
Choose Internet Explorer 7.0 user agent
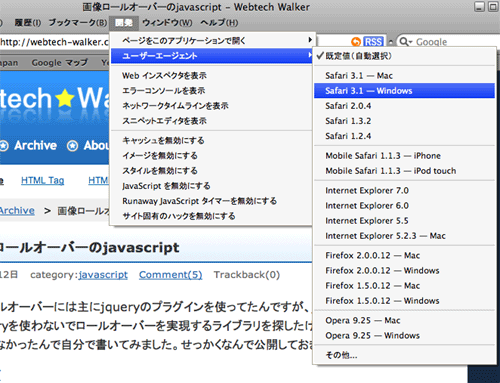[x=404, y=190]
